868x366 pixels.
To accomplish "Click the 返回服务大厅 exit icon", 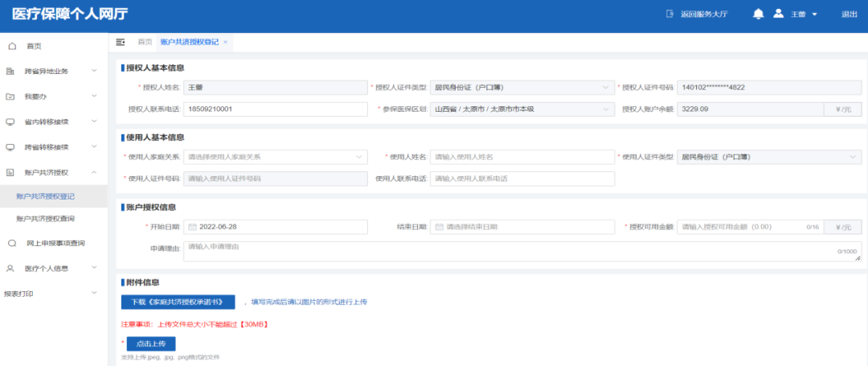I will [x=669, y=14].
